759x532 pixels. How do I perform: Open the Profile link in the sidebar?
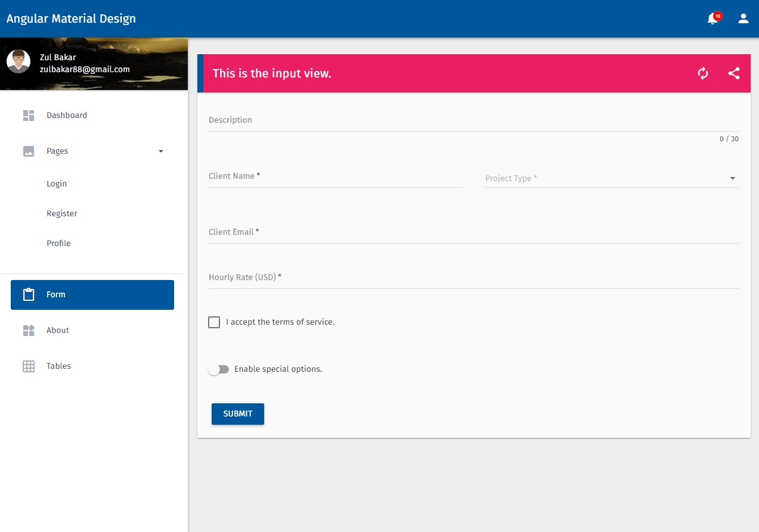pyautogui.click(x=58, y=243)
